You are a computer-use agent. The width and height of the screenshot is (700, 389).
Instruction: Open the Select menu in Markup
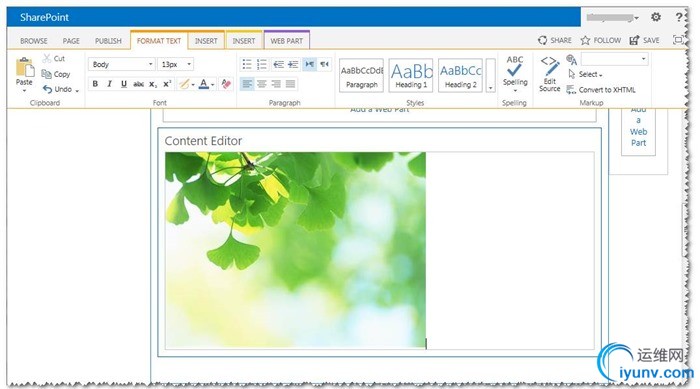tap(585, 74)
